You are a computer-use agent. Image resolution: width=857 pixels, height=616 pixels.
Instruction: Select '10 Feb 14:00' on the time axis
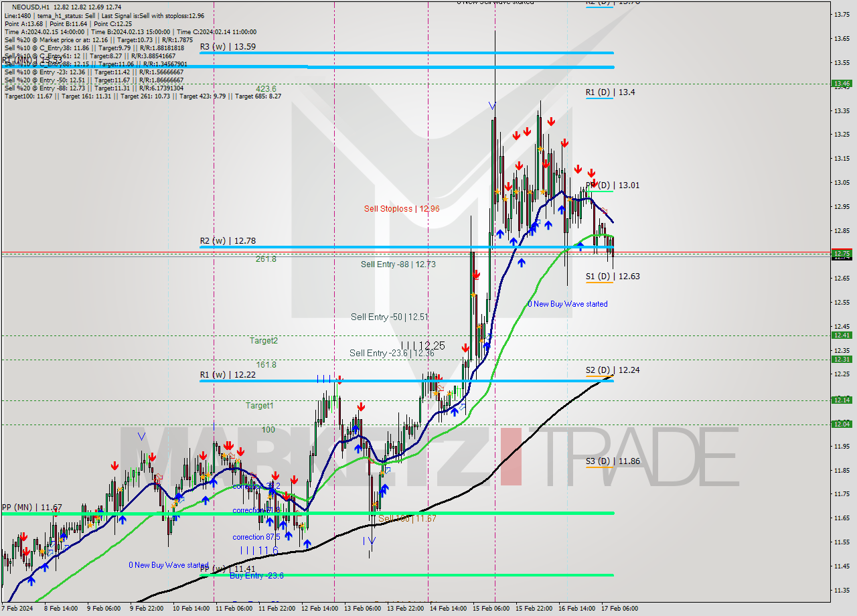tap(191, 609)
